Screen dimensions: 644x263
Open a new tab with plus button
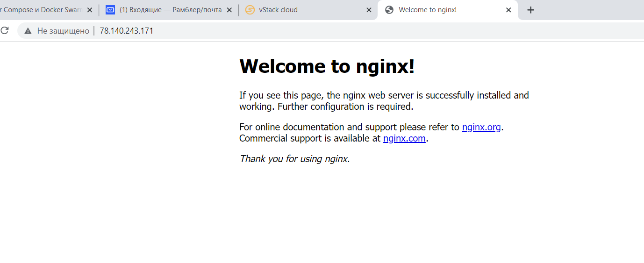(530, 10)
